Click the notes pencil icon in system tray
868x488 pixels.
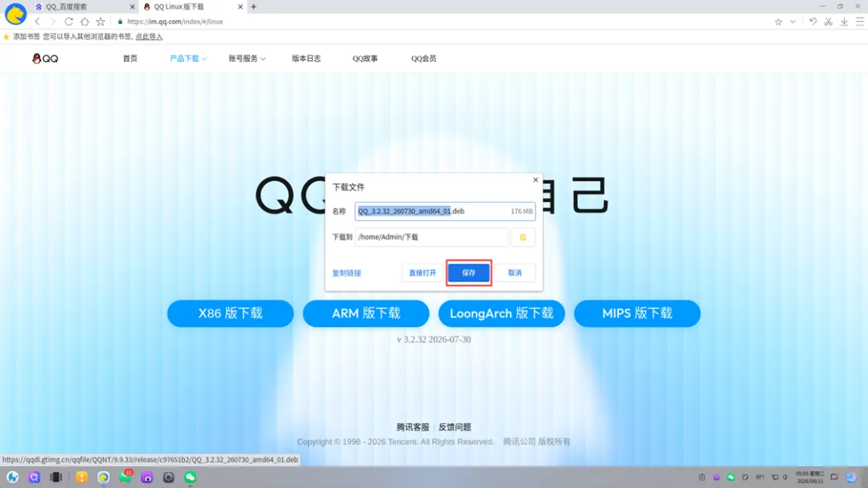click(746, 477)
